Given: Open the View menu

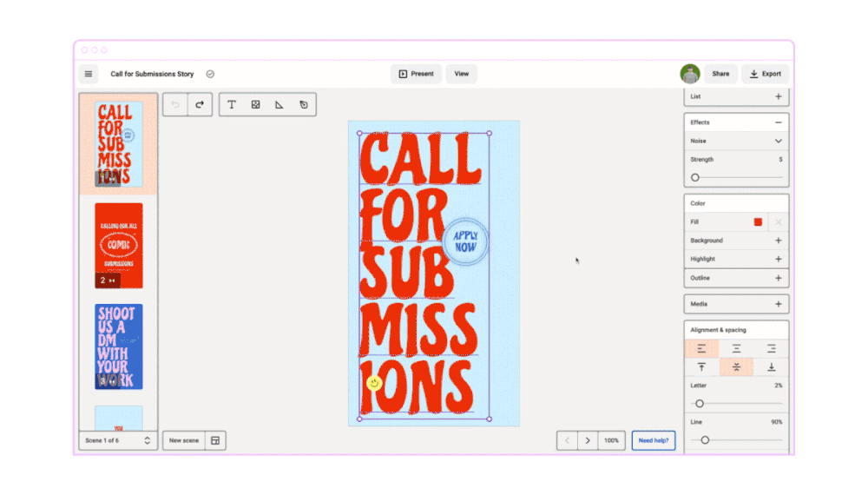Looking at the screenshot, I should (462, 74).
